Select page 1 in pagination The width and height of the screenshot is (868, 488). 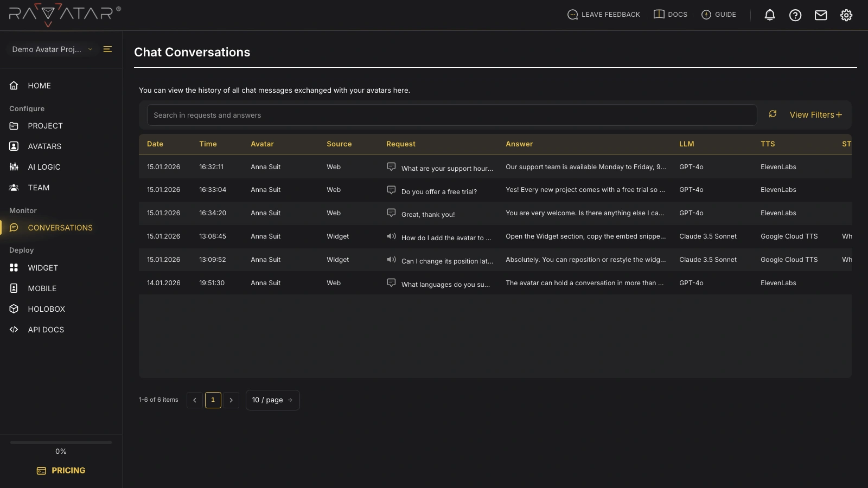213,400
